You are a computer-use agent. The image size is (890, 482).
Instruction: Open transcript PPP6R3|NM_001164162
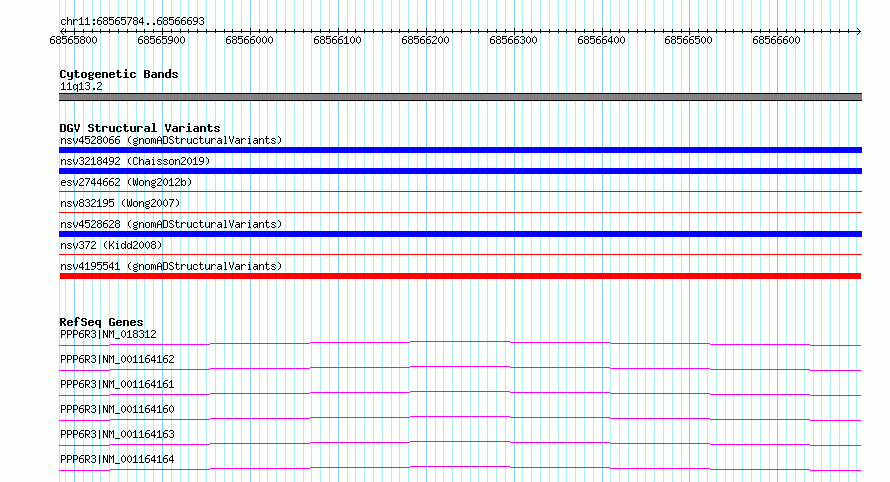pos(117,359)
